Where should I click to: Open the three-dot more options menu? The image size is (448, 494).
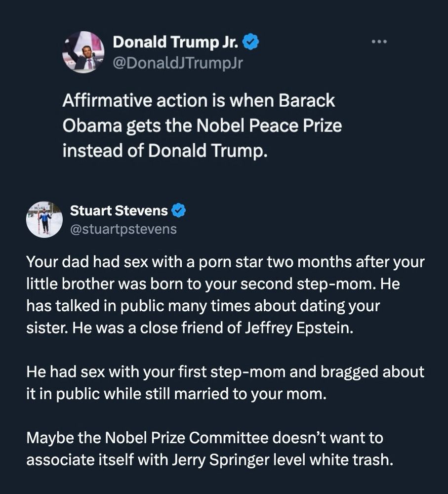click(x=379, y=41)
